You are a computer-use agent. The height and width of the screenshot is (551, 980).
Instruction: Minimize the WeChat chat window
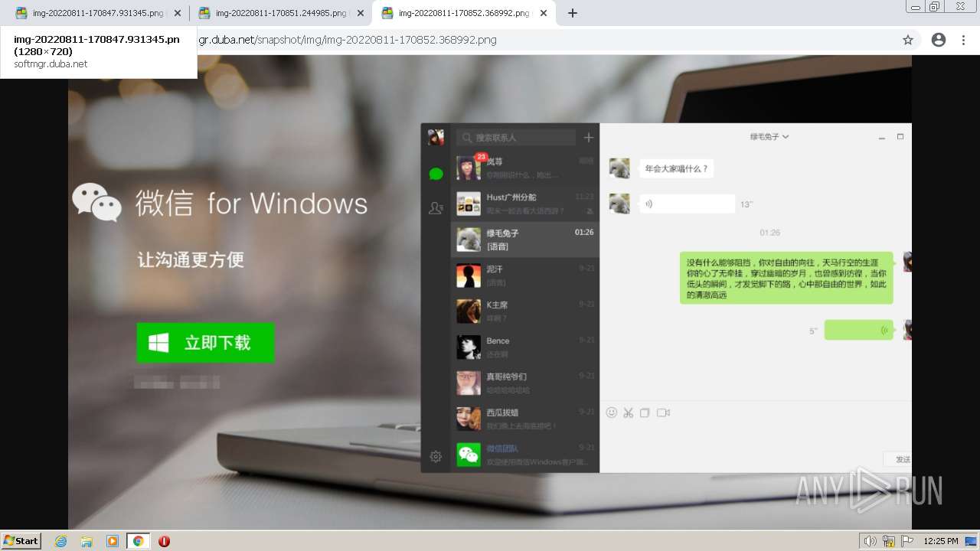[x=882, y=137]
